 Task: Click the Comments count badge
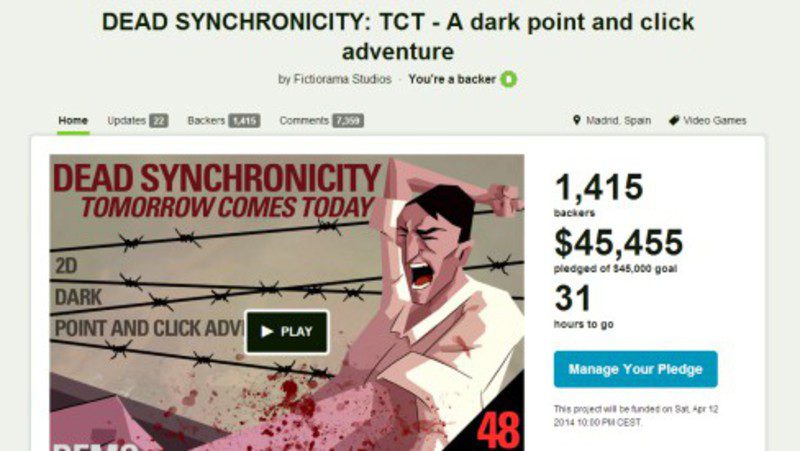pos(348,121)
